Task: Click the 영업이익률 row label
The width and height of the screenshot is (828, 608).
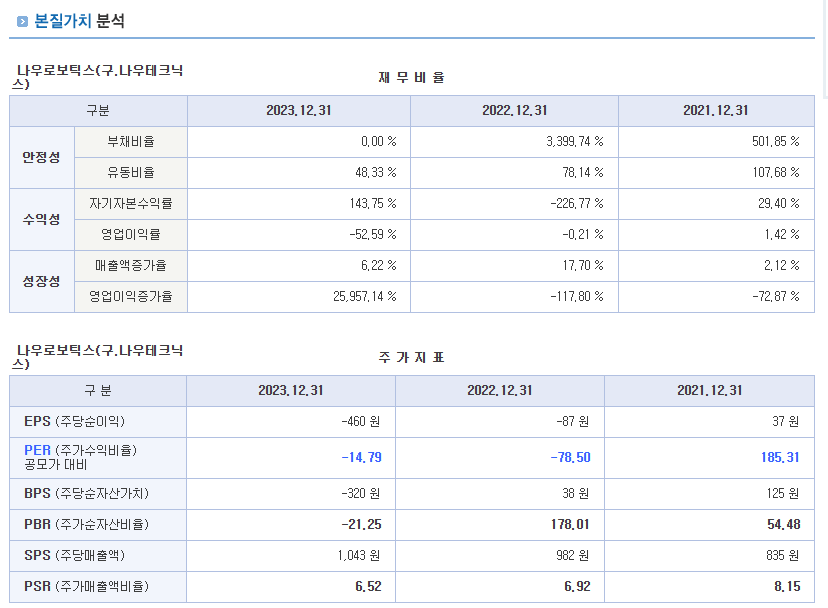Action: tap(131, 235)
